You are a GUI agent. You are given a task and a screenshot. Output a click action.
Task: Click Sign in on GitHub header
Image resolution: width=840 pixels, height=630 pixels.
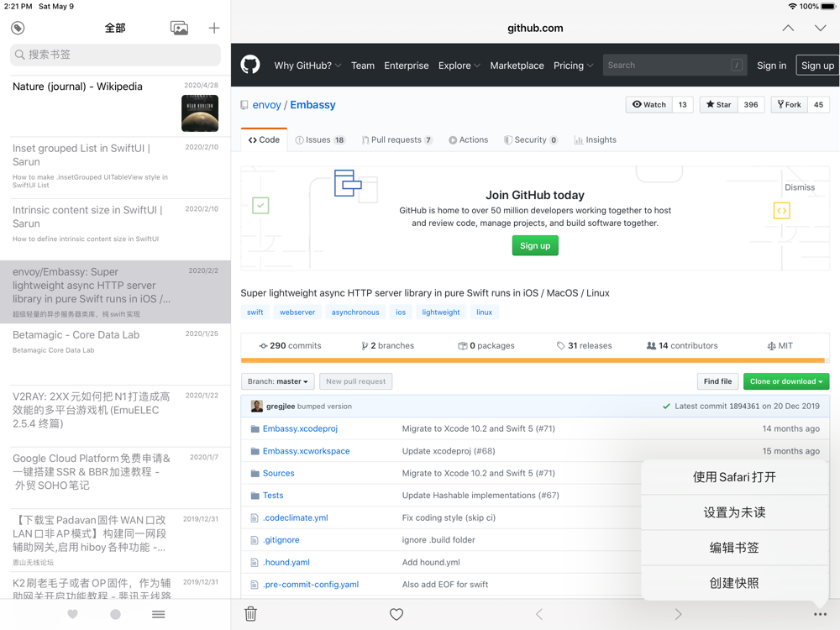click(771, 66)
